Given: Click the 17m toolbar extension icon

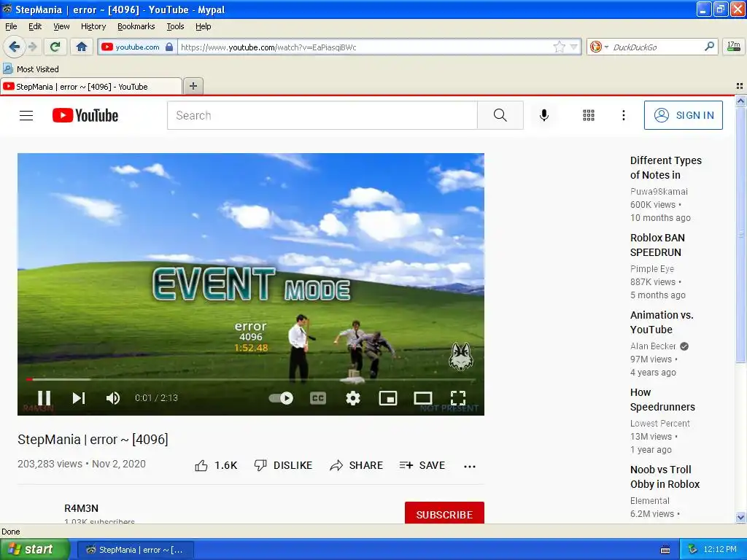Looking at the screenshot, I should point(734,47).
